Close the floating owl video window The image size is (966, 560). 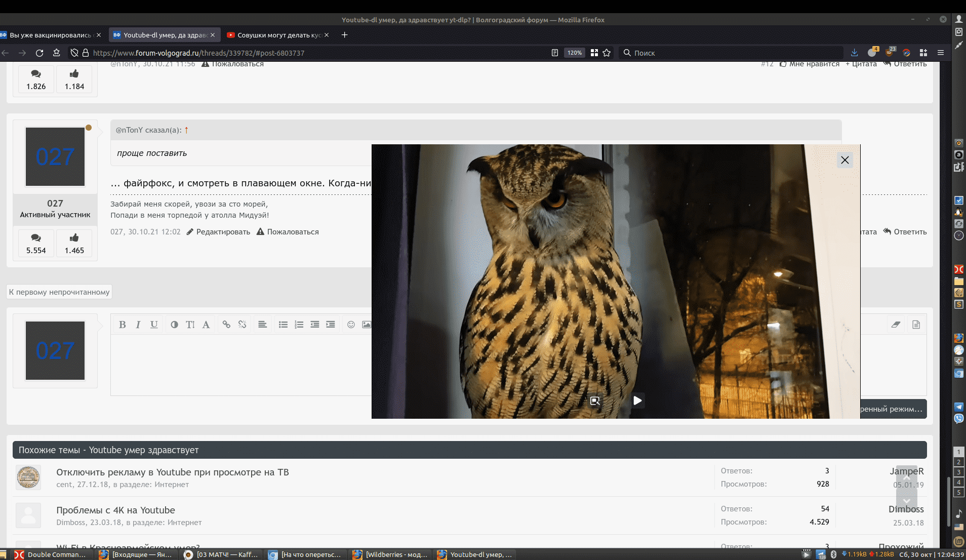844,160
